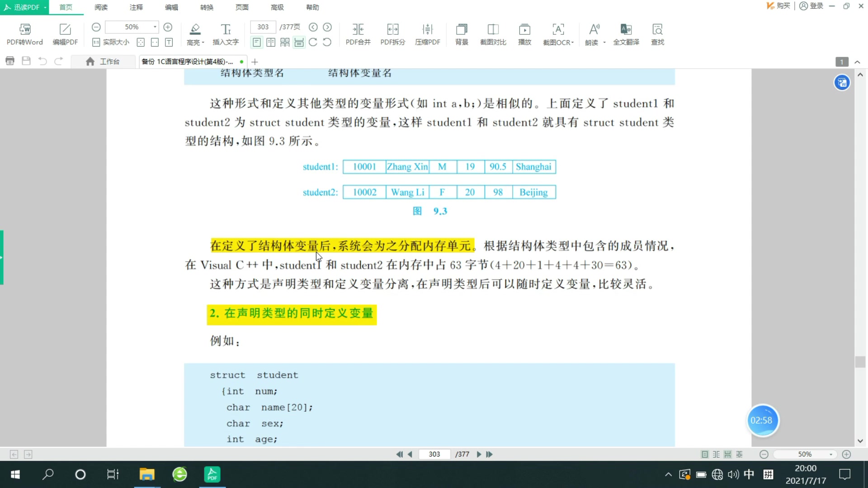Open File Explorer from the taskbar
Viewport: 868px width, 488px height.
pos(147,474)
